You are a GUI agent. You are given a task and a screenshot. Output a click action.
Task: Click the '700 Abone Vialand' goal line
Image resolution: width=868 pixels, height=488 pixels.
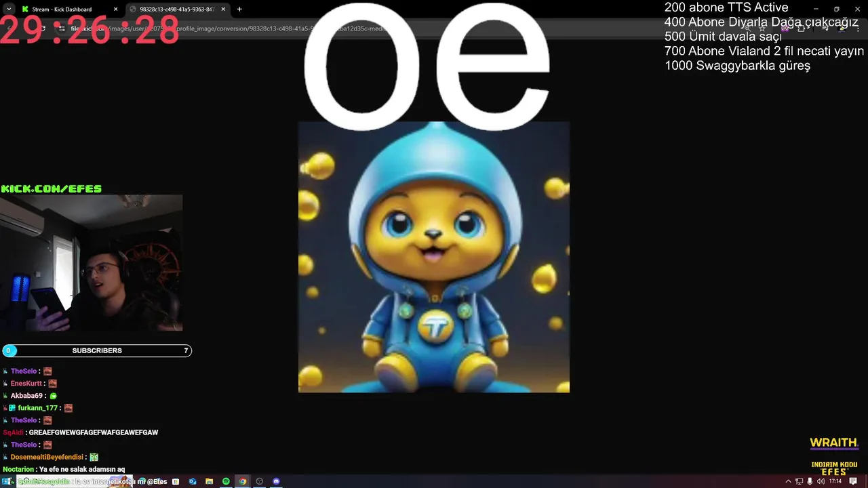click(x=764, y=51)
